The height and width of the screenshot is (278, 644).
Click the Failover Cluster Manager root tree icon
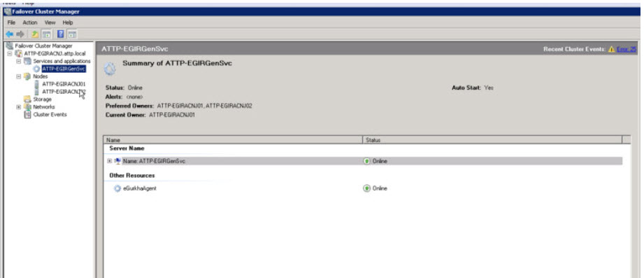coord(10,46)
